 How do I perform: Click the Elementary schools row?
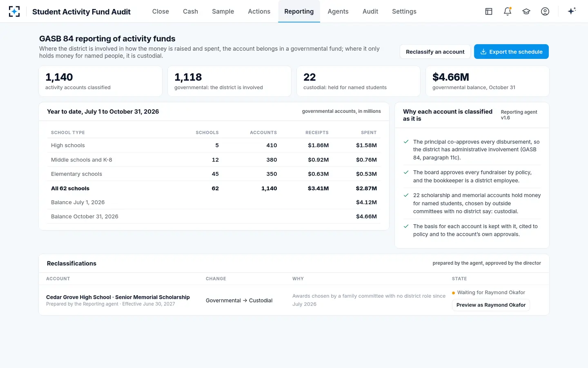pyautogui.click(x=214, y=174)
